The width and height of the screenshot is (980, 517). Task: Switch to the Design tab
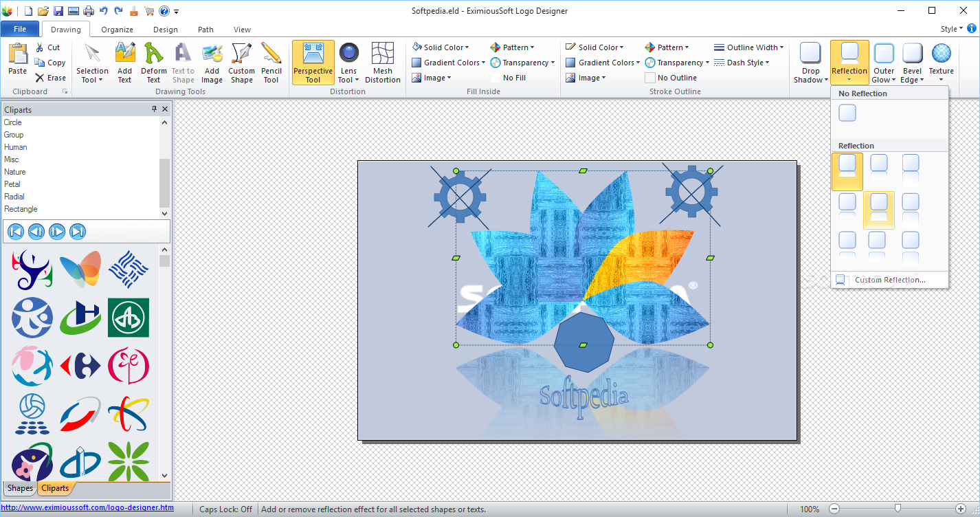point(165,30)
